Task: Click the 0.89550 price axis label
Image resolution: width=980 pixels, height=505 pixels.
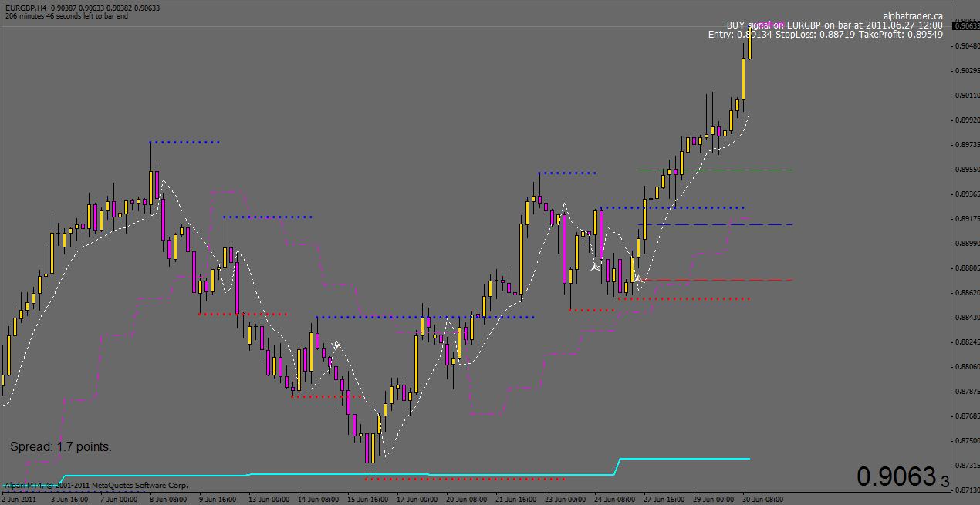Action: tap(967, 169)
